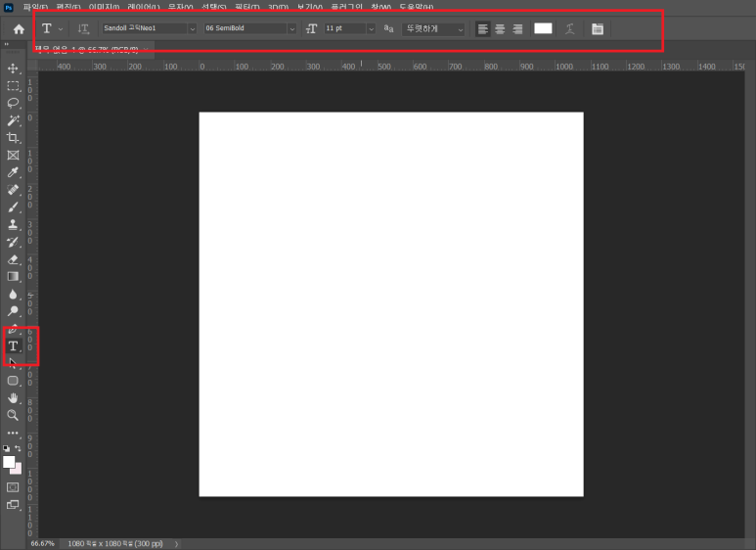Open the Sandoll font family dropdown
Image resolution: width=756 pixels, height=550 pixels.
tap(193, 29)
